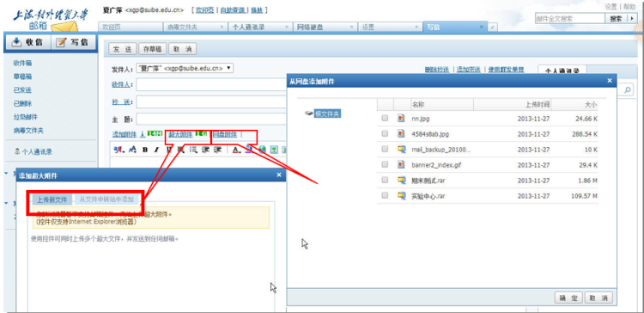Click 确定 in the netdisk attachment dialog

[x=568, y=298]
